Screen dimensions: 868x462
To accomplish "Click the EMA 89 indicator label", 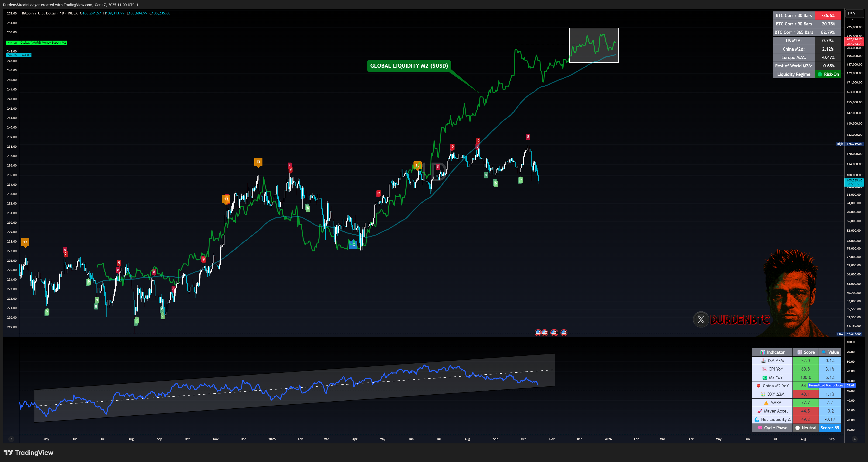I will [25, 55].
